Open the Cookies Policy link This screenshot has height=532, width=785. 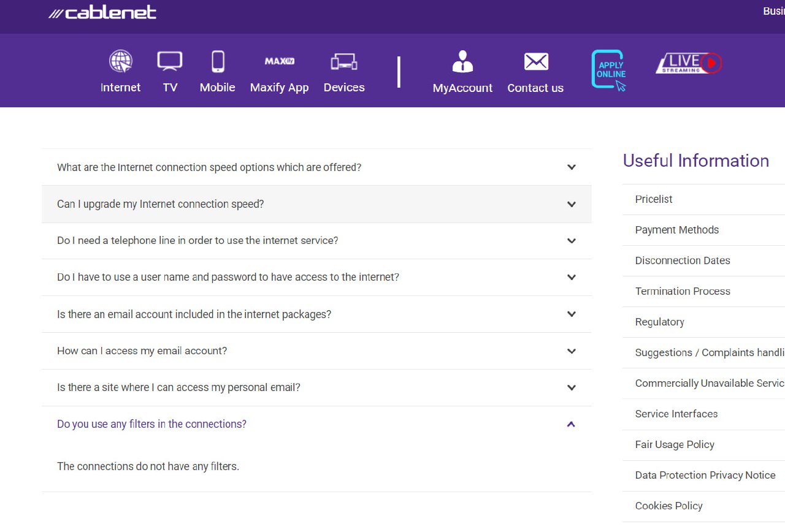coord(668,506)
